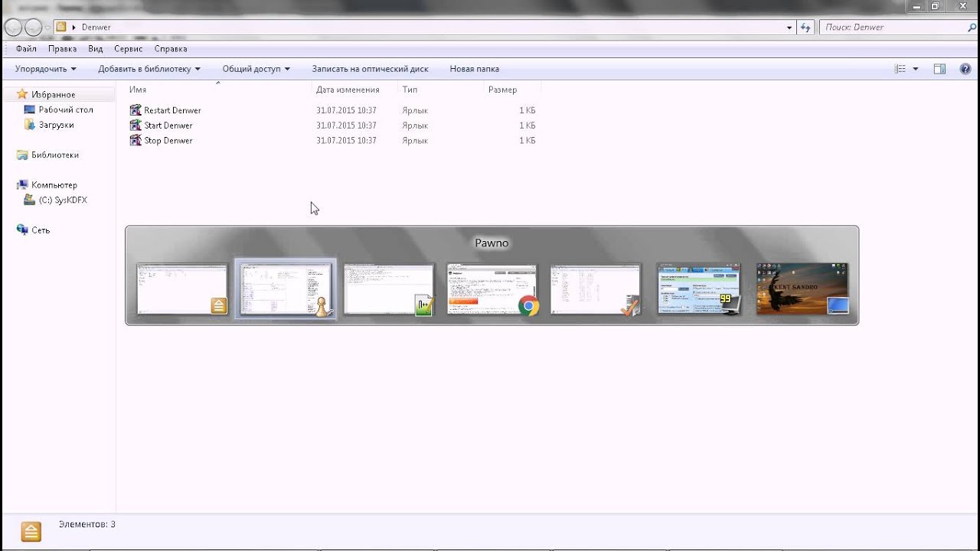Switch to the Pawno window thumbnail
The image size is (980, 551).
pos(286,289)
